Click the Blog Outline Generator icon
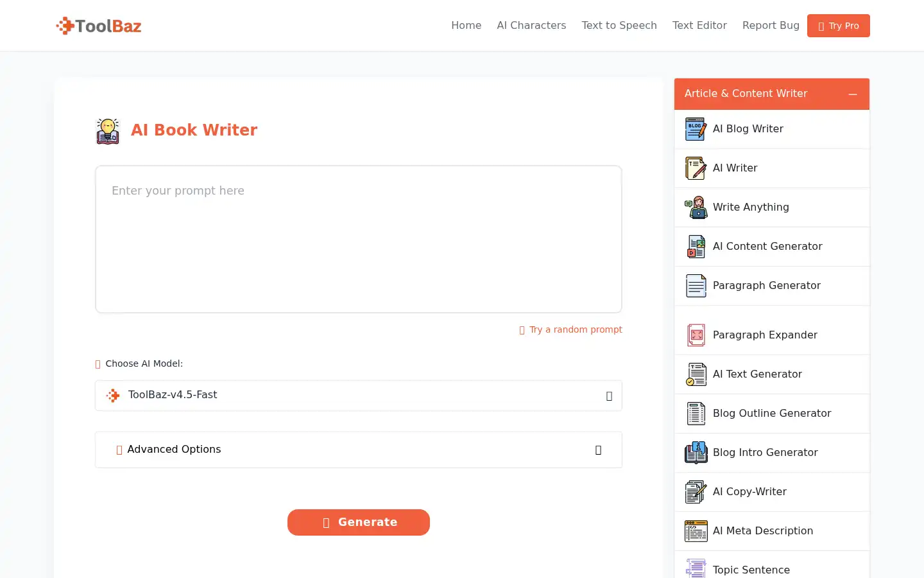Image resolution: width=924 pixels, height=578 pixels. tap(696, 414)
